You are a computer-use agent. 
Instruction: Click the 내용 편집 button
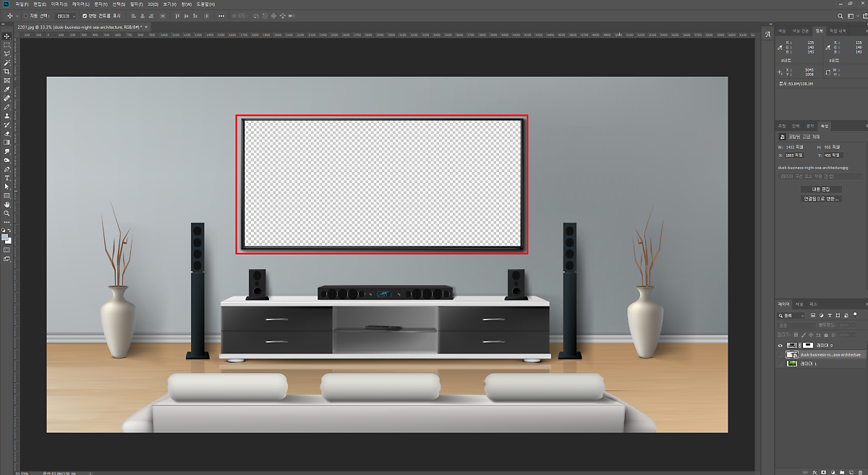[x=821, y=189]
